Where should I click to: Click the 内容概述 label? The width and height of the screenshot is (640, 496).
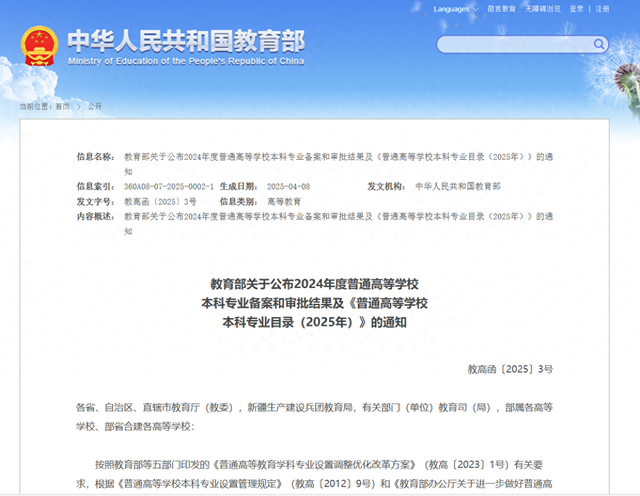[x=96, y=216]
